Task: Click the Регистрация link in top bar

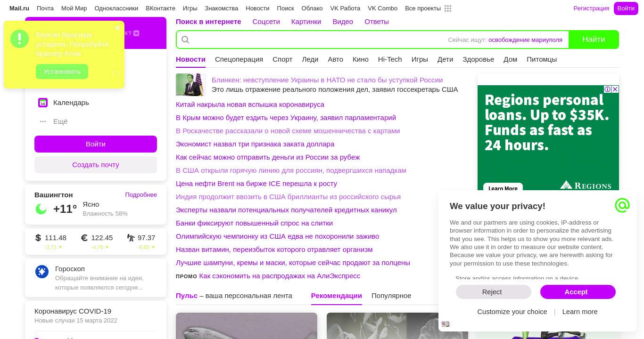Action: point(591,8)
